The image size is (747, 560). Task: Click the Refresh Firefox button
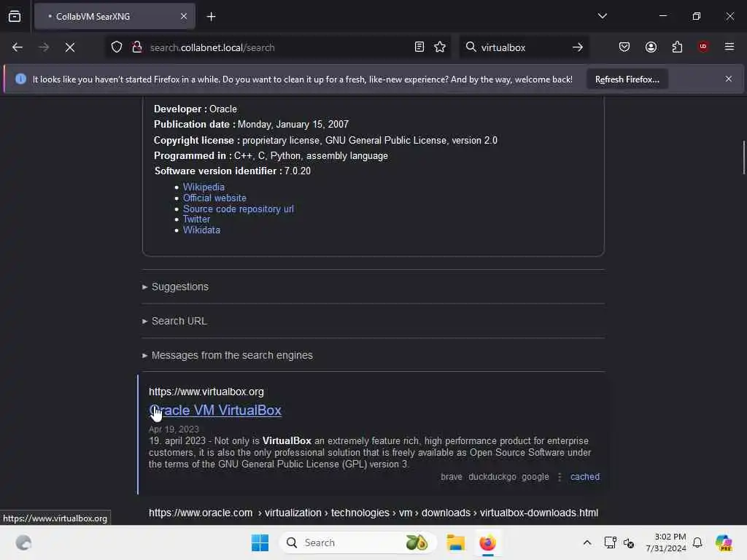click(x=627, y=79)
